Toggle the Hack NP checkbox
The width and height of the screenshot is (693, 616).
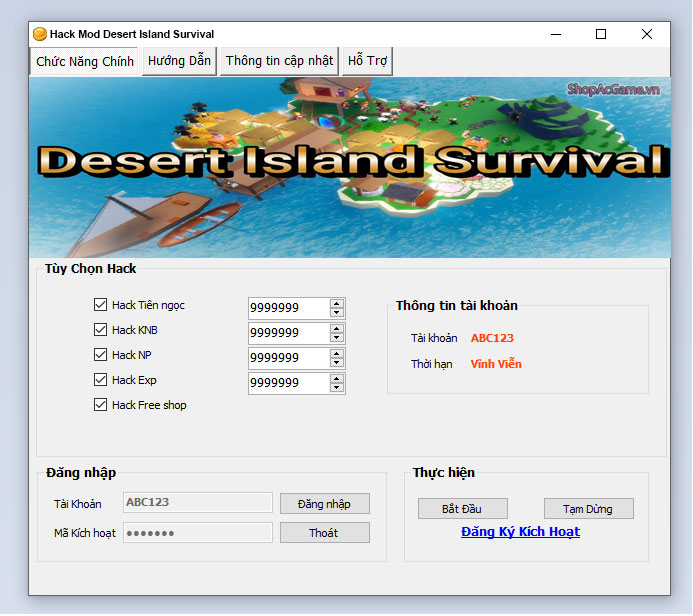pyautogui.click(x=100, y=355)
